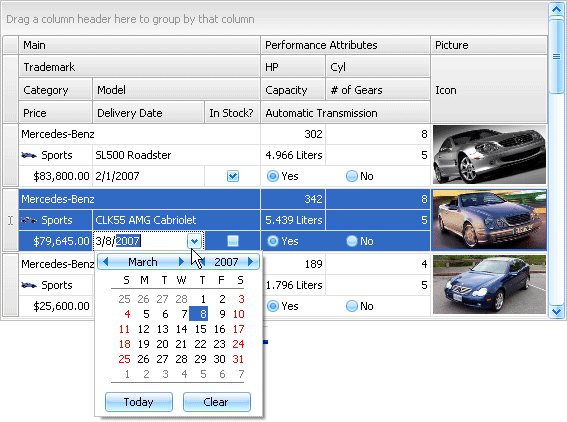567x422 pixels.
Task: Check In Stock for CLK55 AMG Cabriolet
Action: tap(233, 241)
